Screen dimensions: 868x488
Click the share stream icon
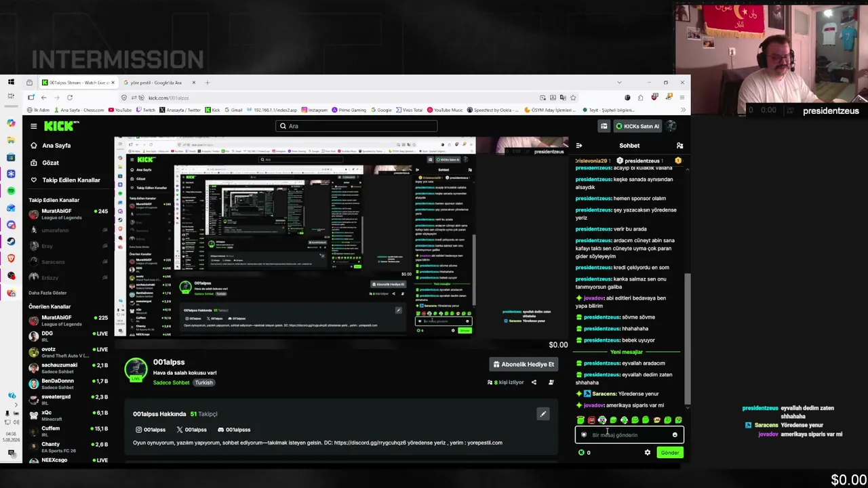coord(534,382)
